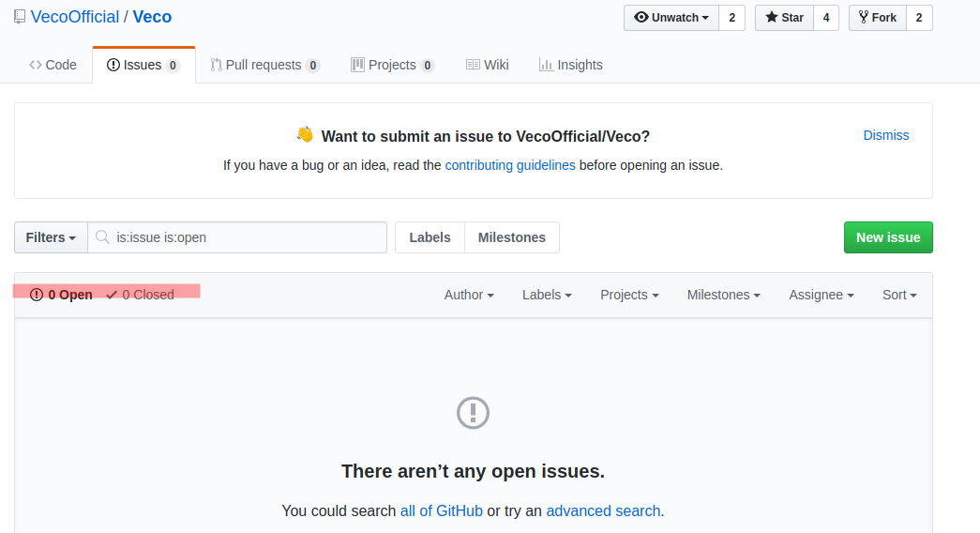Click the Pull requests counter badge 0
The image size is (980, 533).
313,65
